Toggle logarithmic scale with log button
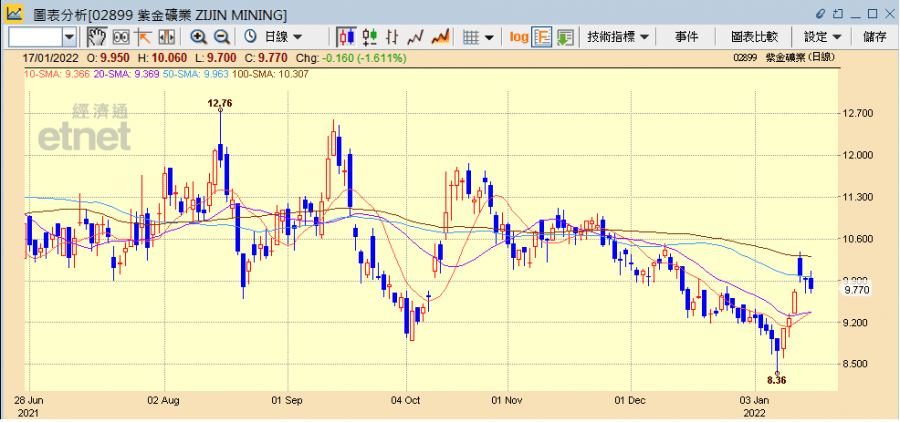The width and height of the screenshot is (900, 422). point(518,37)
